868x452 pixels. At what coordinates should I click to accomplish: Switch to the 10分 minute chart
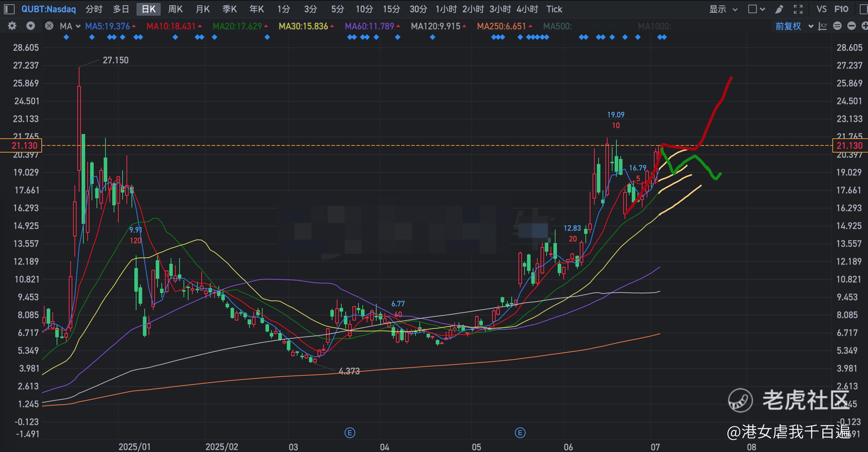364,9
